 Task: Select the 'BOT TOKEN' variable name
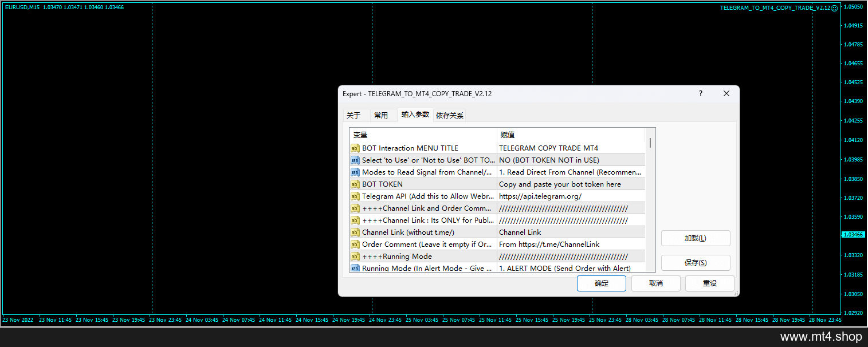382,184
